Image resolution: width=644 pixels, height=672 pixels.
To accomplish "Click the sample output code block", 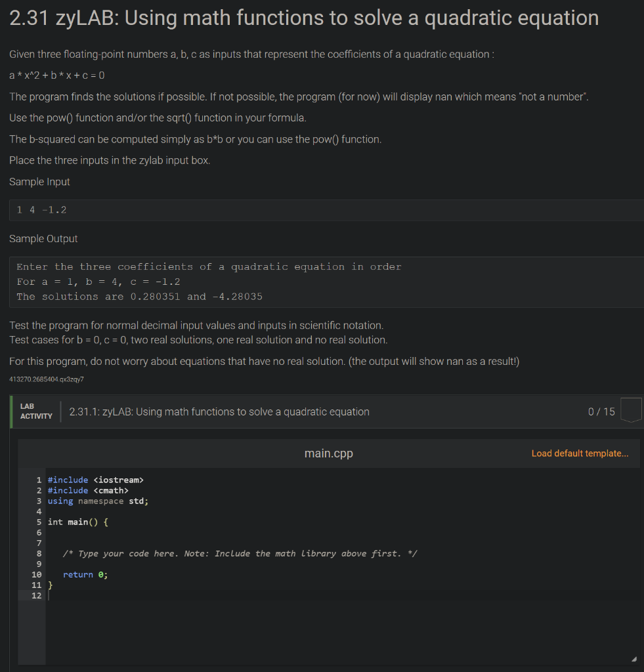I will click(326, 282).
